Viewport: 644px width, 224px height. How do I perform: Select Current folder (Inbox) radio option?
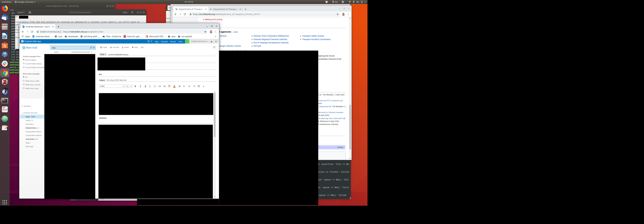24,63
